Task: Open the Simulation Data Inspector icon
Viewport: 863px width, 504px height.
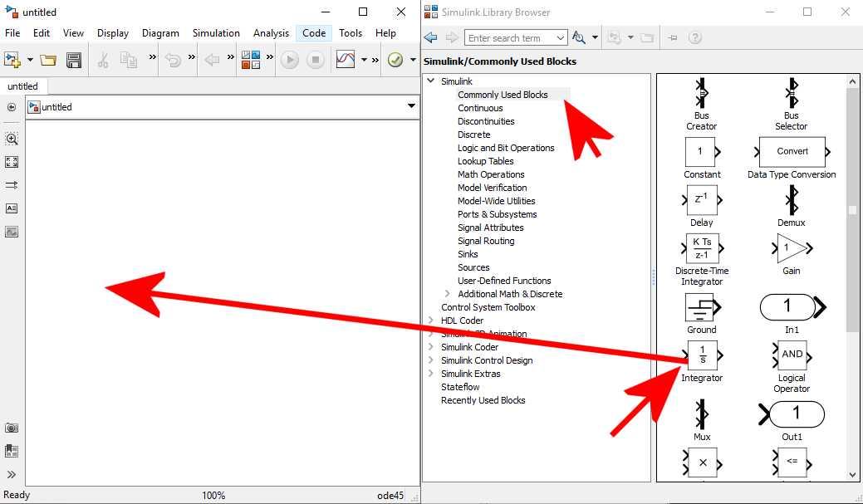Action: 346,60
